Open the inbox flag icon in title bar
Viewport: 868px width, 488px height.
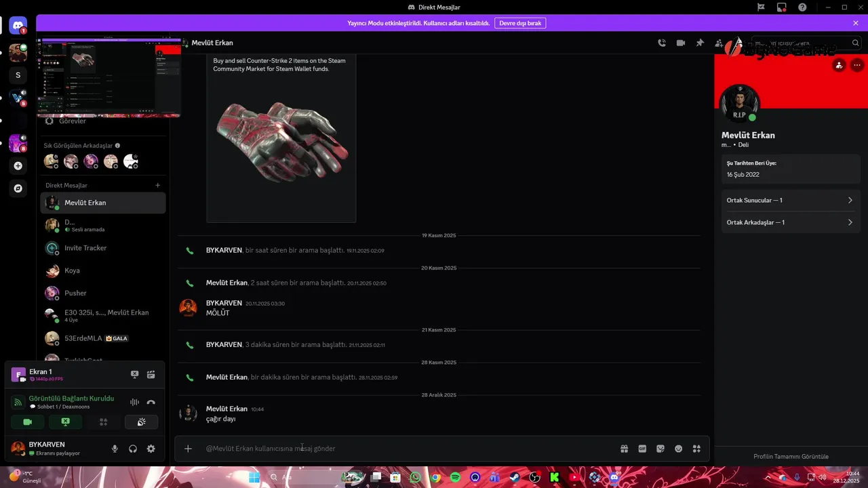pyautogui.click(x=761, y=7)
